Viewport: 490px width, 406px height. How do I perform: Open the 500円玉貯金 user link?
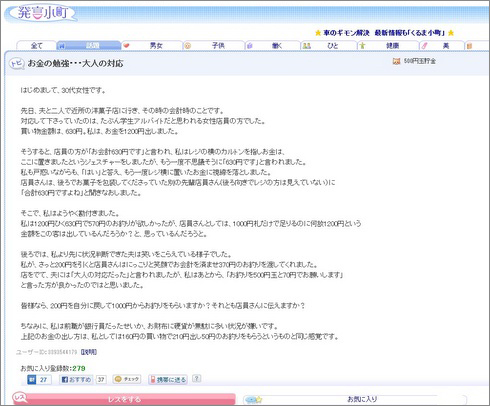point(419,61)
